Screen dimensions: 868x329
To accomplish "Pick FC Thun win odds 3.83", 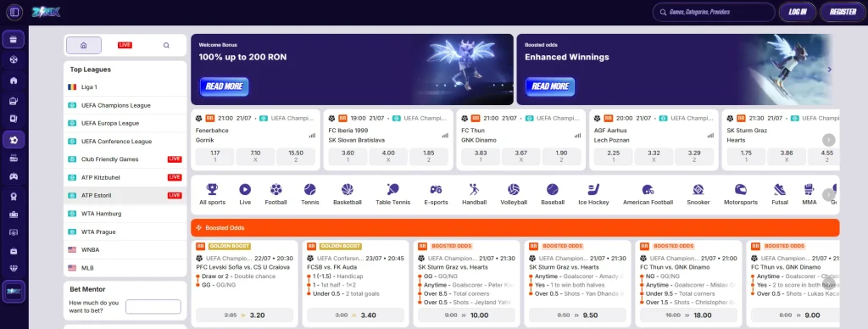I will pyautogui.click(x=481, y=156).
